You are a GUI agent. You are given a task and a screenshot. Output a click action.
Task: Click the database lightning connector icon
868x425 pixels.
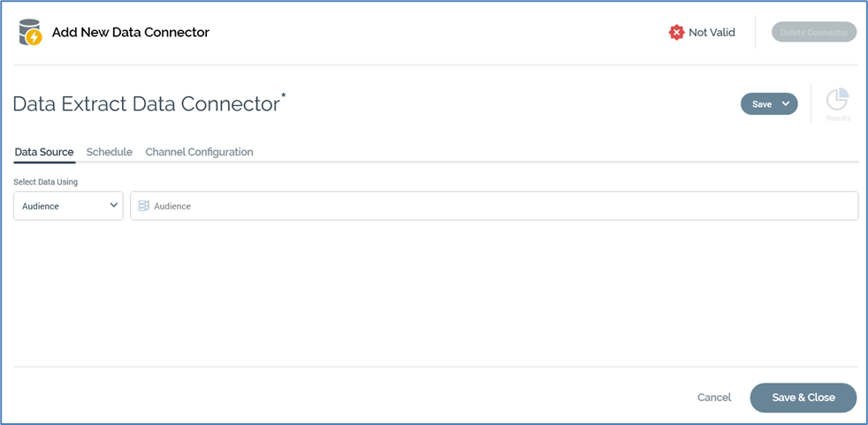click(30, 33)
